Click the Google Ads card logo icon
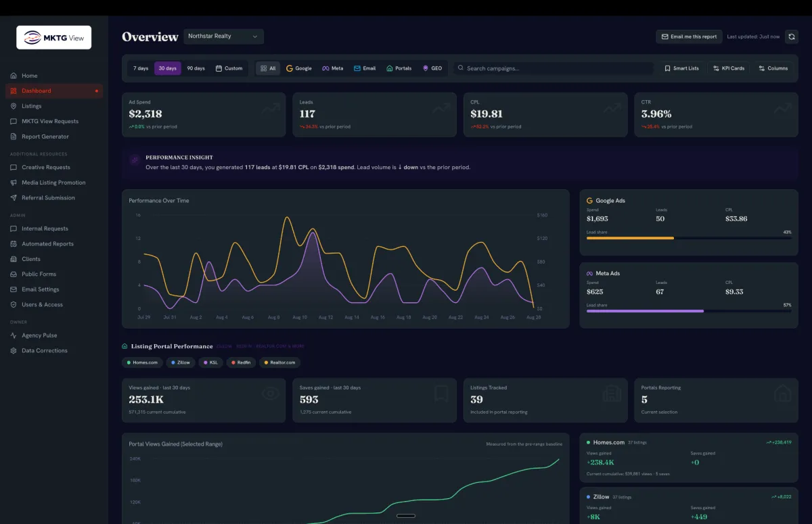This screenshot has height=524, width=812. point(589,201)
